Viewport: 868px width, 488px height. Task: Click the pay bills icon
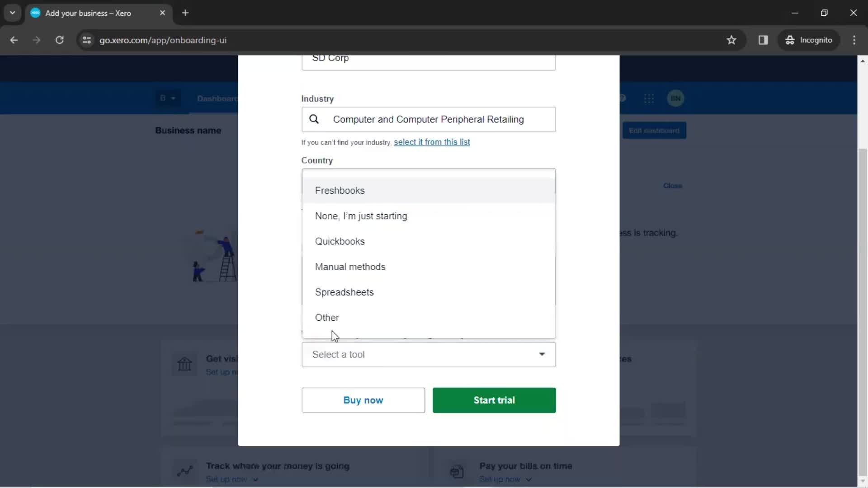tap(457, 471)
